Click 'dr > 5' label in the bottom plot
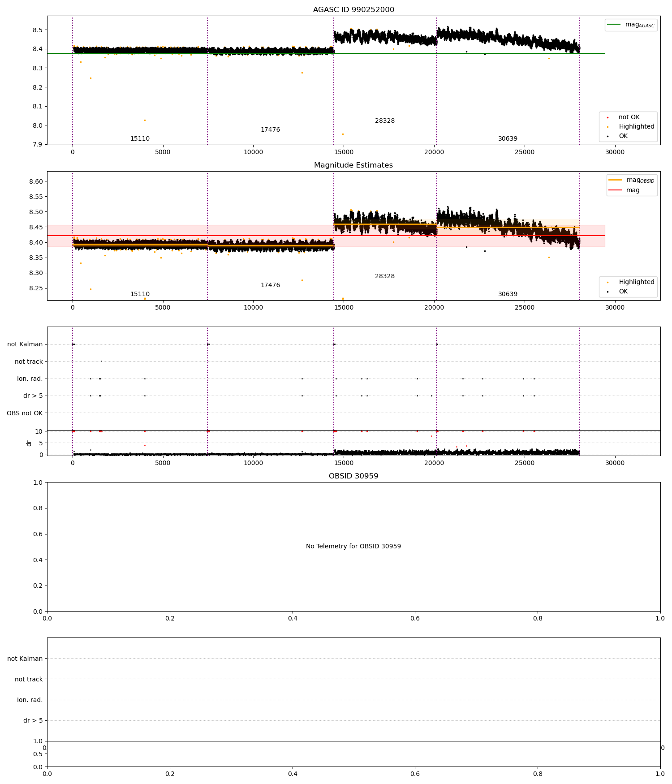Viewport: 672px width, 784px height. [33, 721]
